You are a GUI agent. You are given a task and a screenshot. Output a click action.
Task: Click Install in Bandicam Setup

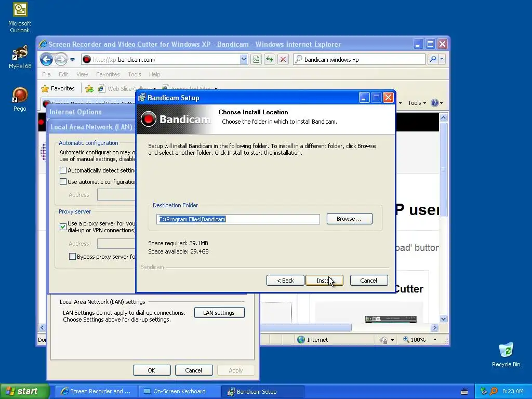tap(324, 281)
